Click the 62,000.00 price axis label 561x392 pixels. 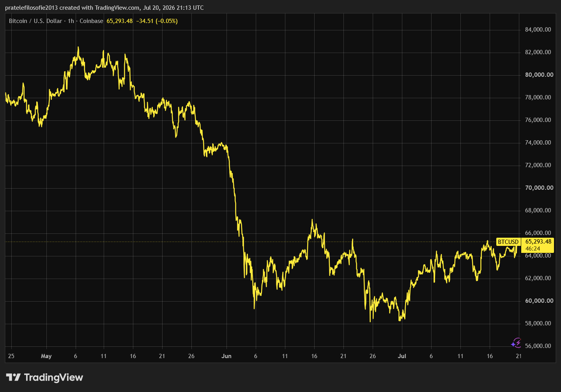(x=538, y=278)
